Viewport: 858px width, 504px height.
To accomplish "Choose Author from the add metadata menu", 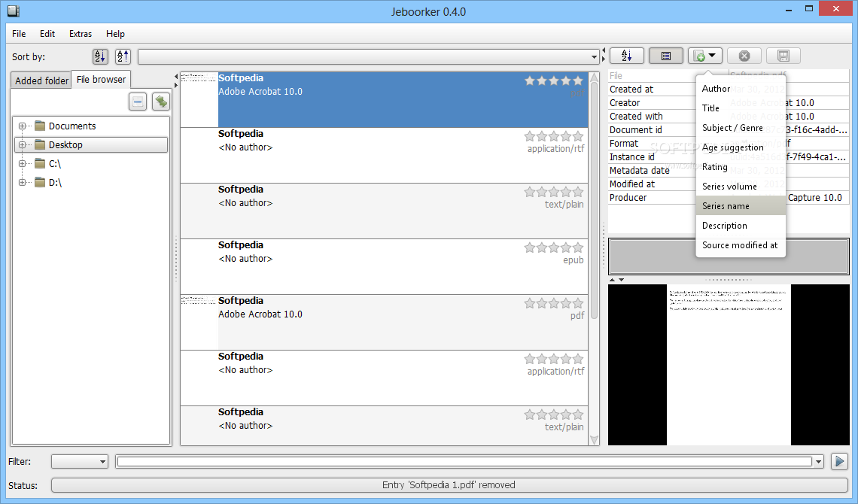I will 741,89.
